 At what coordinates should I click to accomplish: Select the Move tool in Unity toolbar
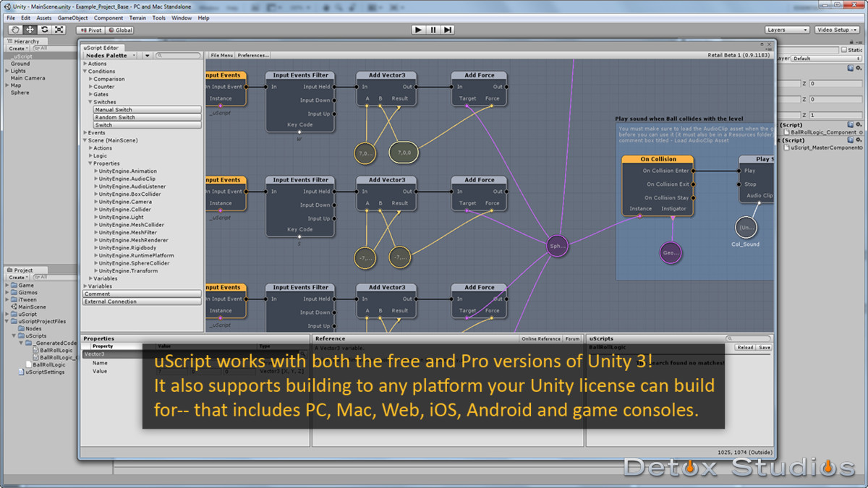click(x=30, y=30)
